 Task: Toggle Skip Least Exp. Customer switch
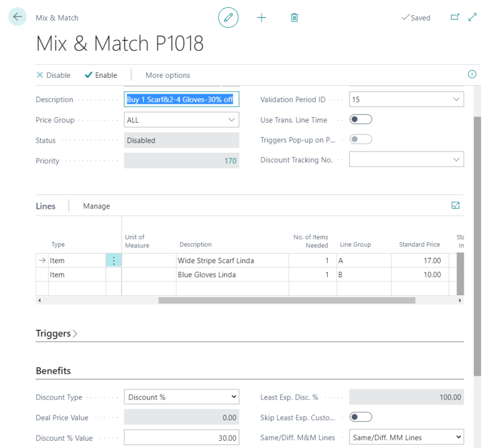click(360, 417)
